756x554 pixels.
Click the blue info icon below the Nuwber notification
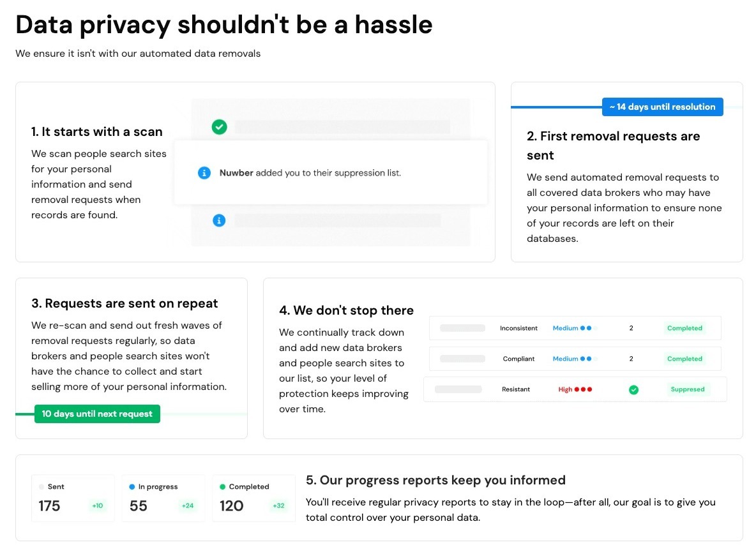click(219, 220)
